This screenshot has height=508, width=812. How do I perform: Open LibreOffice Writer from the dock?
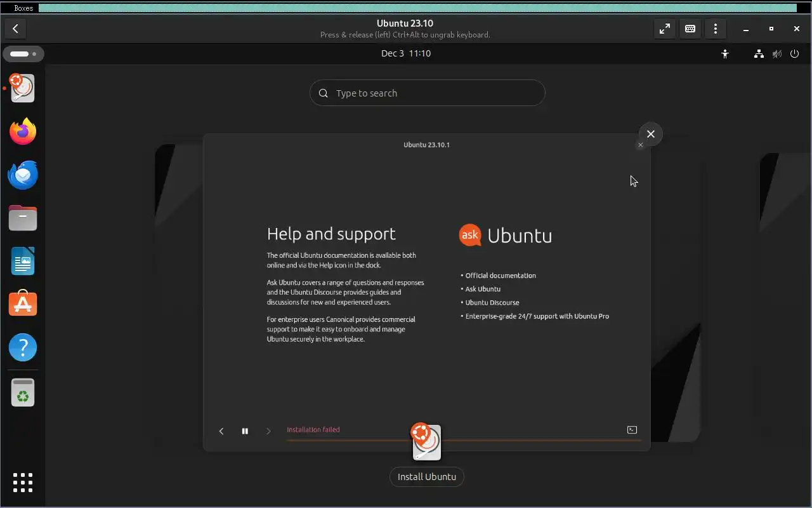click(23, 261)
